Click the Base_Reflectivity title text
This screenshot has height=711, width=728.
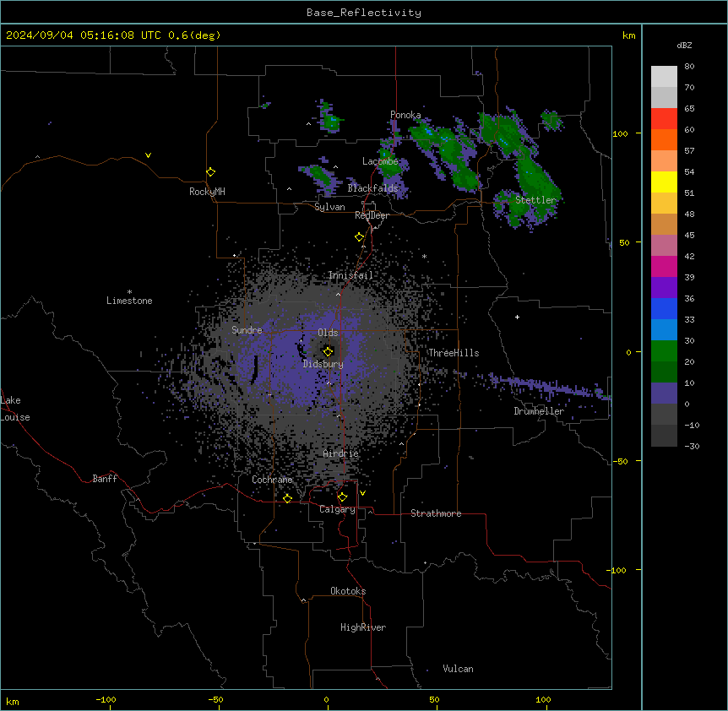coord(363,13)
